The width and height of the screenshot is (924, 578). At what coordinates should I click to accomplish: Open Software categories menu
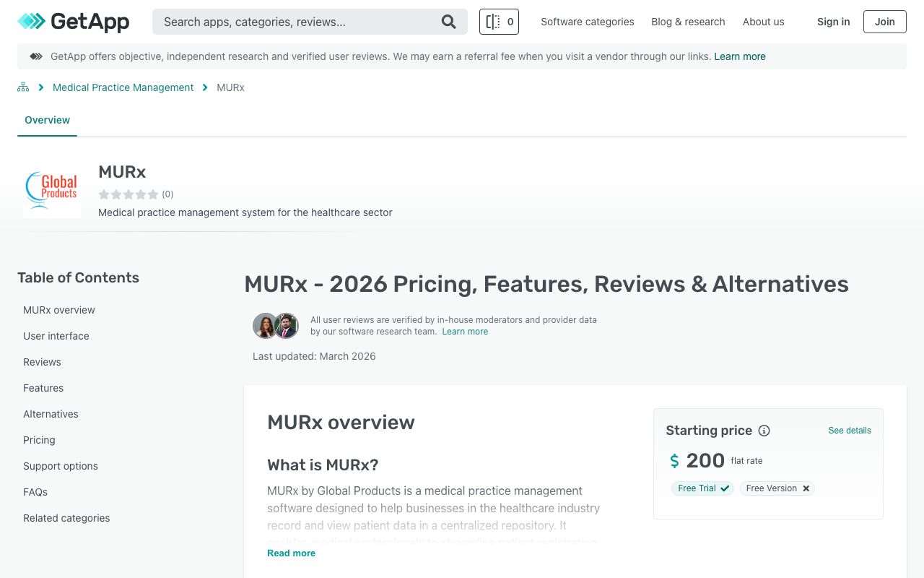(x=588, y=22)
